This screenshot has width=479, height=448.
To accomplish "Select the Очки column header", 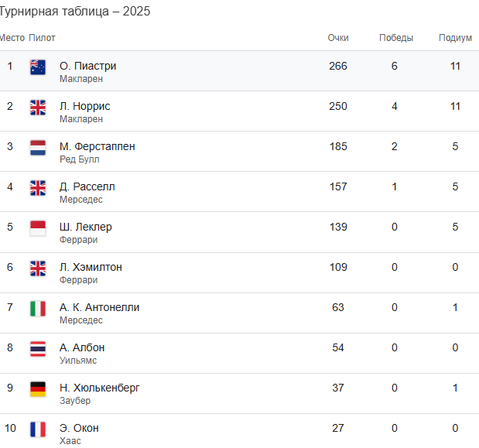I will tap(338, 38).
